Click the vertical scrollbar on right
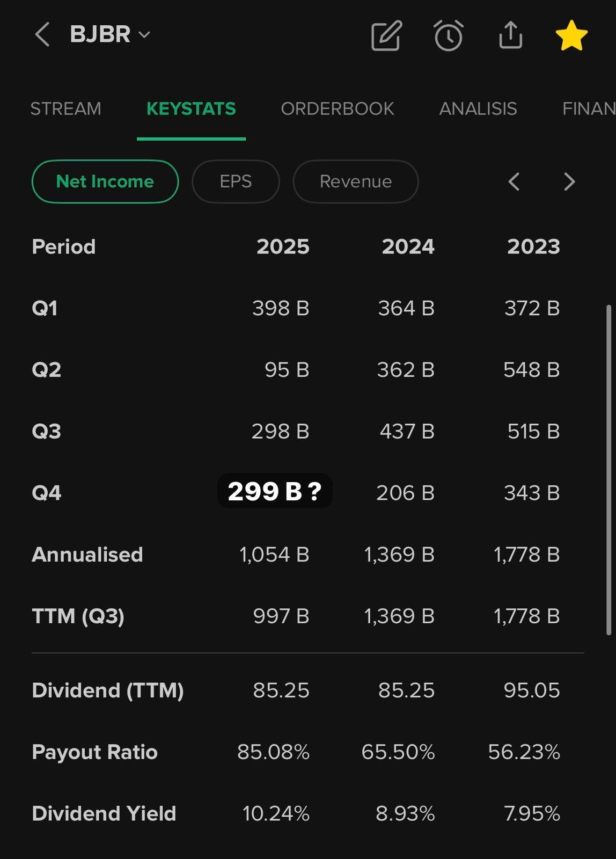 pos(608,470)
